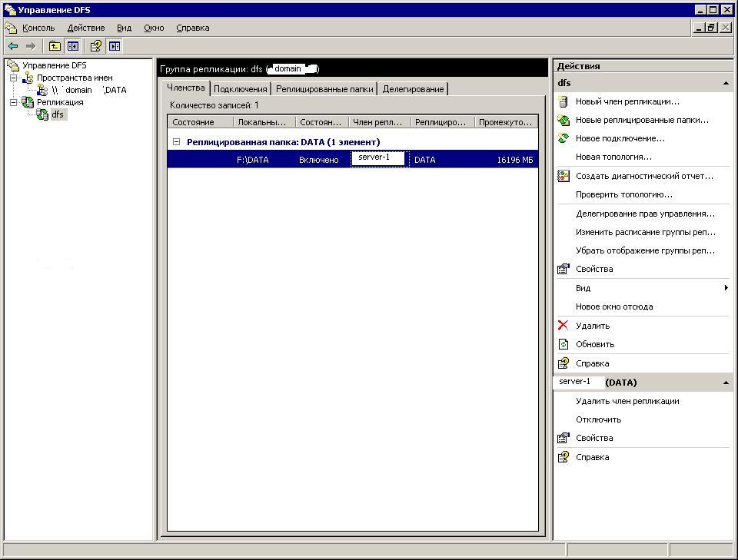This screenshot has width=738, height=560.
Task: Click the console icon left of Консоль menu
Action: [x=12, y=28]
